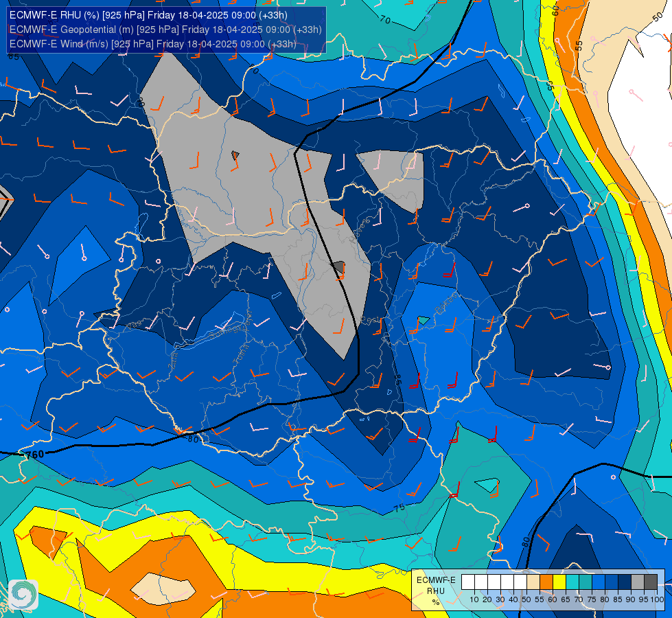Click the legend tick label '100'
This screenshot has width=672, height=618.
pyautogui.click(x=658, y=599)
